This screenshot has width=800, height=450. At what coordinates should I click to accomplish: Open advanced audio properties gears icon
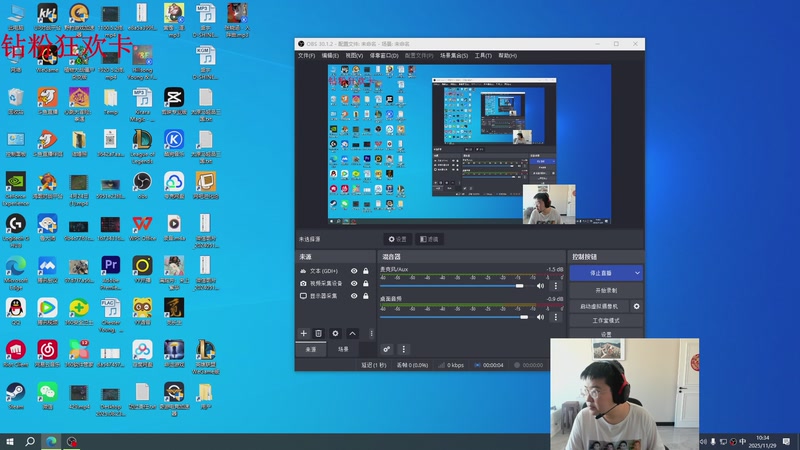click(x=386, y=349)
